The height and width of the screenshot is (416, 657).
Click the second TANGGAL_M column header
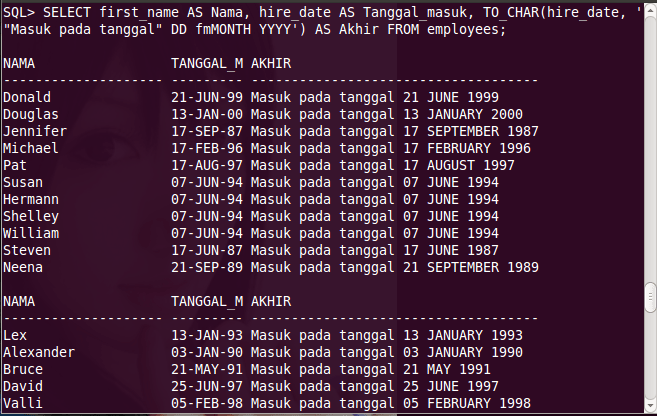pyautogui.click(x=208, y=300)
